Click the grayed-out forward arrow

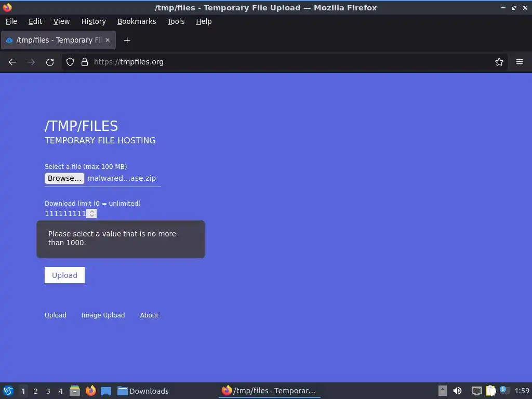click(x=31, y=62)
